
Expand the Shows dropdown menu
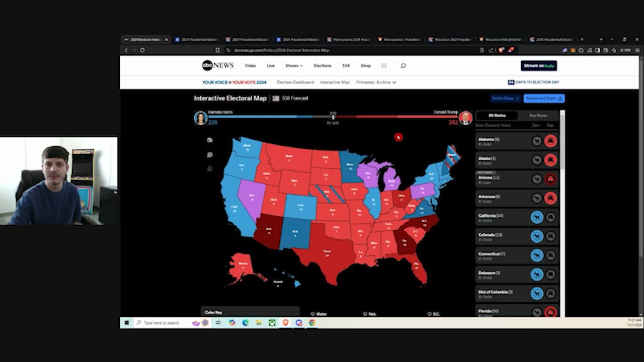[294, 66]
